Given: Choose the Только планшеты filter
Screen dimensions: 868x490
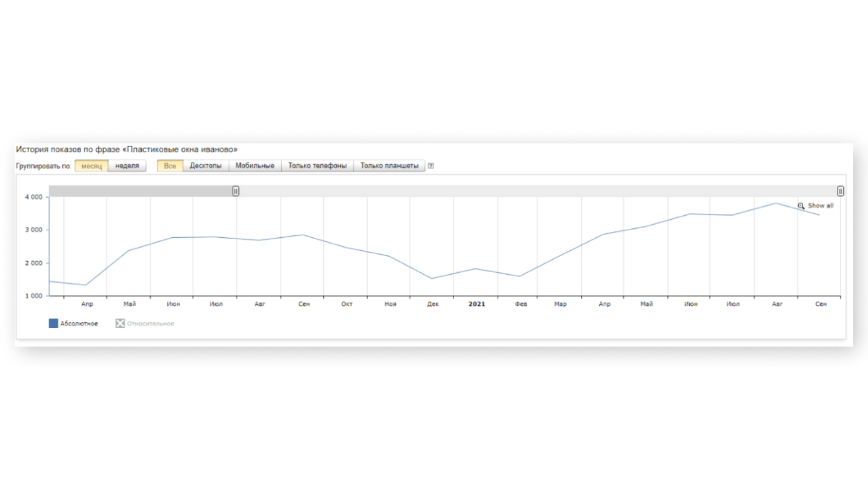Looking at the screenshot, I should click(x=389, y=166).
